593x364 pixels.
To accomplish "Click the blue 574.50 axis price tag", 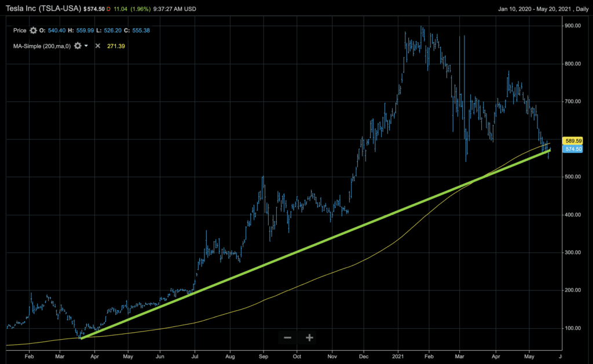I will pos(573,149).
